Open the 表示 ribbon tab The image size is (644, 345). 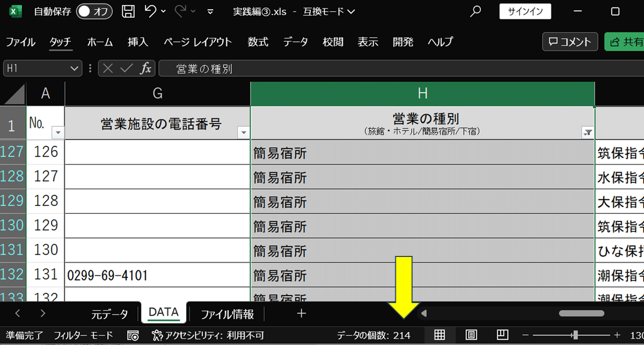click(x=368, y=42)
